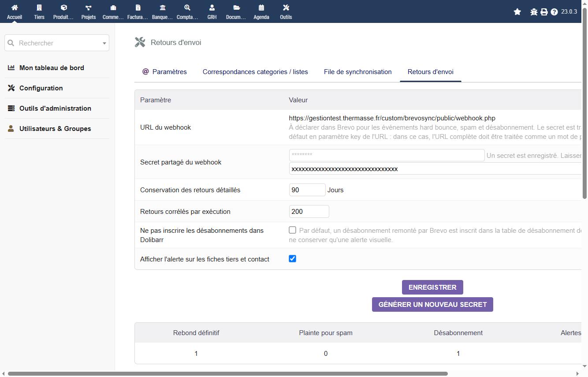Open the Tiers module icon
Image resolution: width=588 pixels, height=377 pixels.
click(39, 7)
